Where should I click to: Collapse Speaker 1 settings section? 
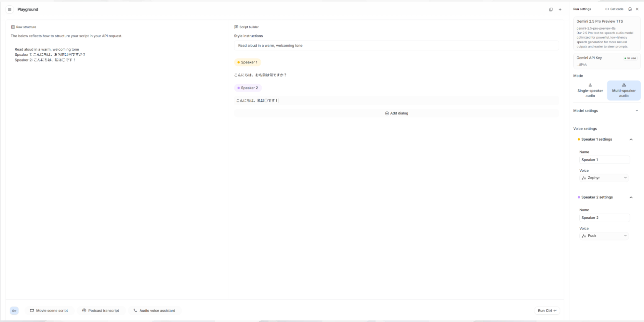point(632,139)
